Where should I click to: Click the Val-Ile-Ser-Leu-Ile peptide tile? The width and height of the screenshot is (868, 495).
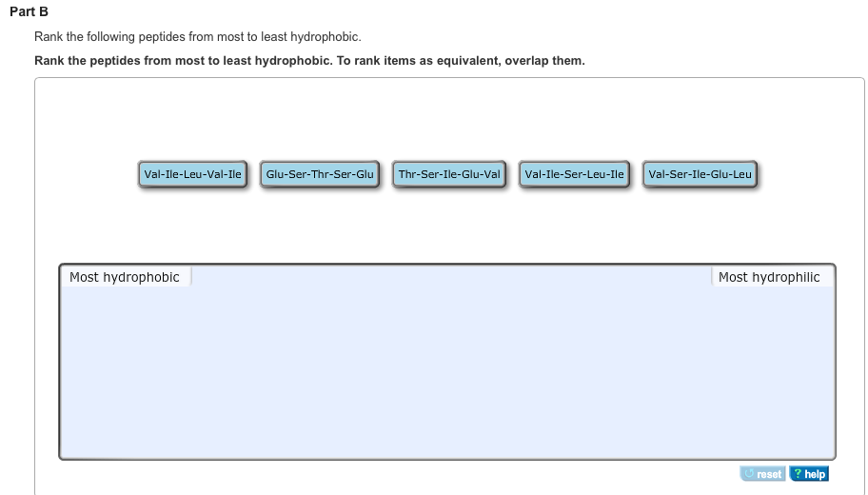tap(574, 174)
